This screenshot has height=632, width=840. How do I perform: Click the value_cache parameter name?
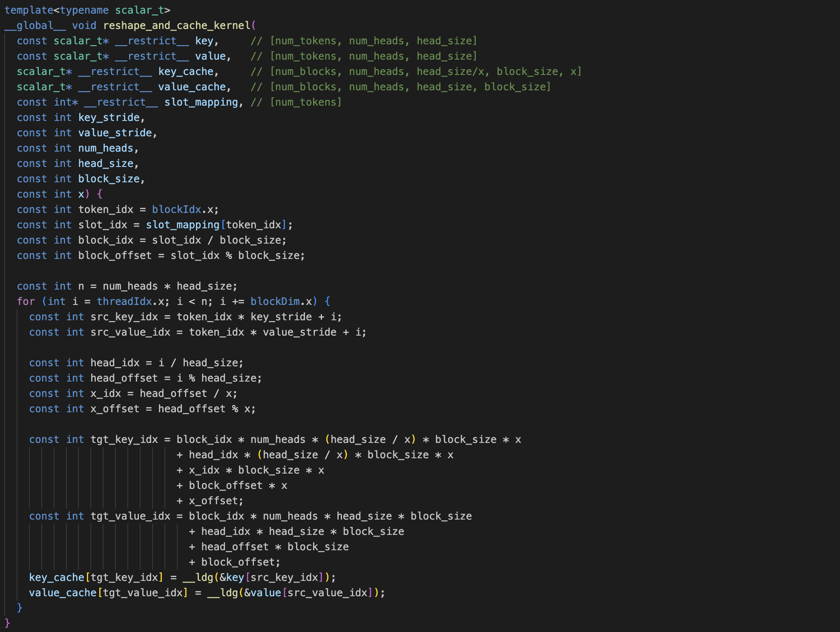(x=192, y=87)
